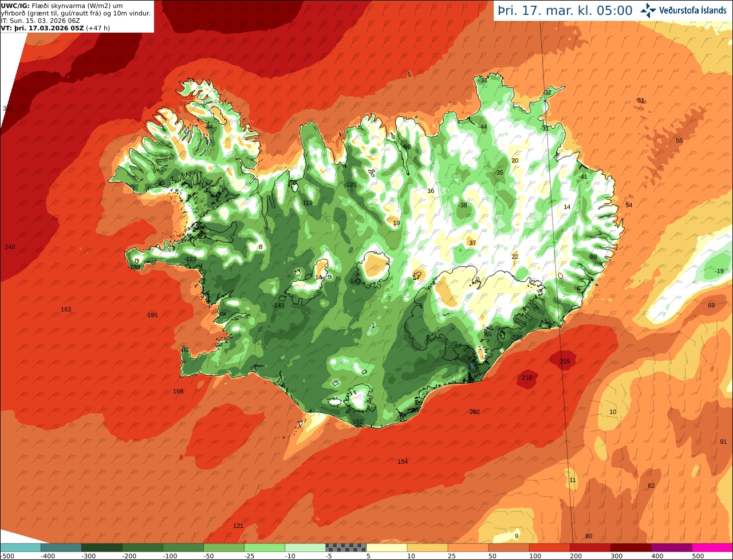Screen dimensions: 733x560
Task: Click the map value -34 on the northeast peninsula
Action: tap(482, 80)
